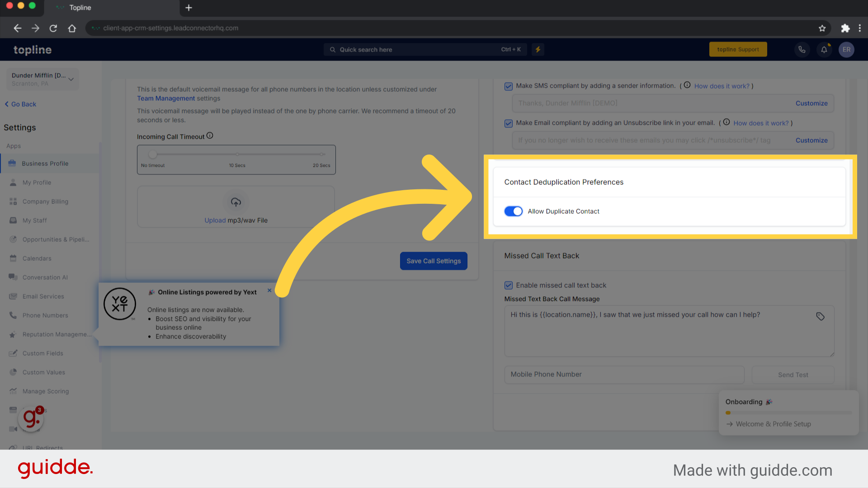The height and width of the screenshot is (488, 868).
Task: Drag the Incoming Call Timeout slider
Action: point(153,155)
